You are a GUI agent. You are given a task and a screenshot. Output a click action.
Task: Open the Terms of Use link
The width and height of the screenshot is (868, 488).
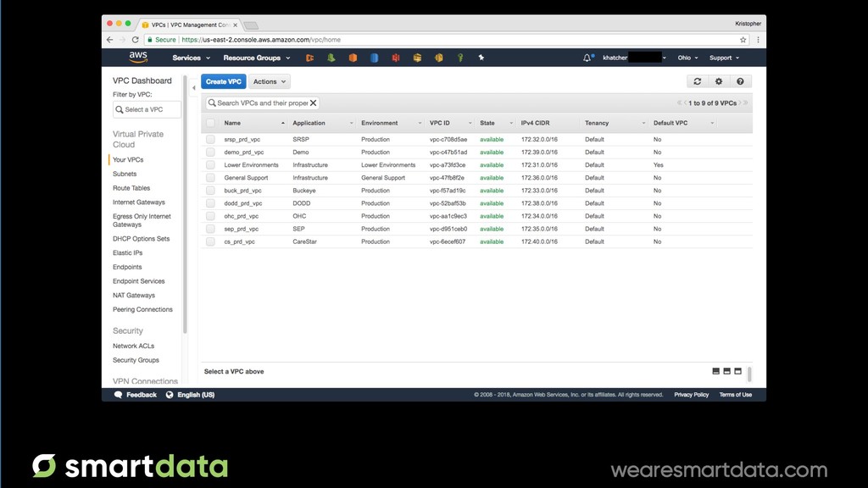[x=735, y=395]
